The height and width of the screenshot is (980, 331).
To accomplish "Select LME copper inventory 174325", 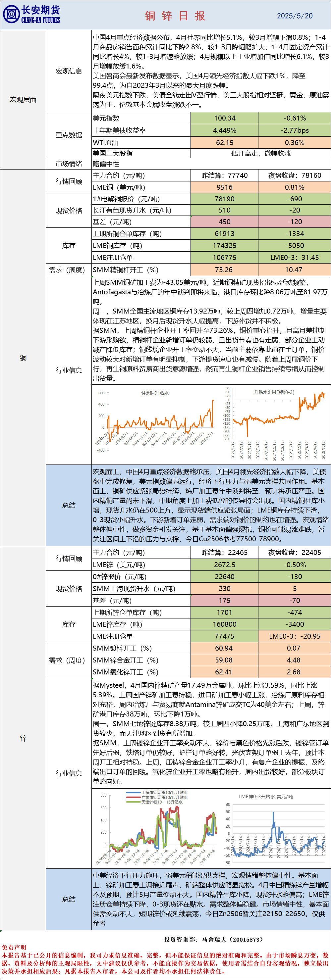I will coord(224,246).
